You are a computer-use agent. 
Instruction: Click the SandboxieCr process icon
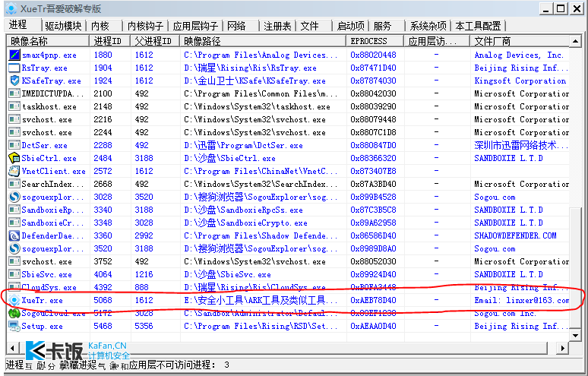[14, 223]
